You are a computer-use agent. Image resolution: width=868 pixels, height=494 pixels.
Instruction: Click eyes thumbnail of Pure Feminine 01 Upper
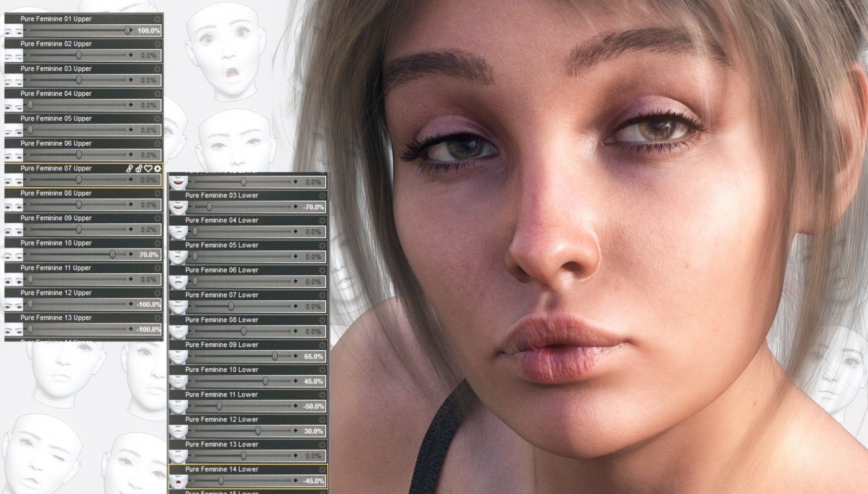coord(14,31)
